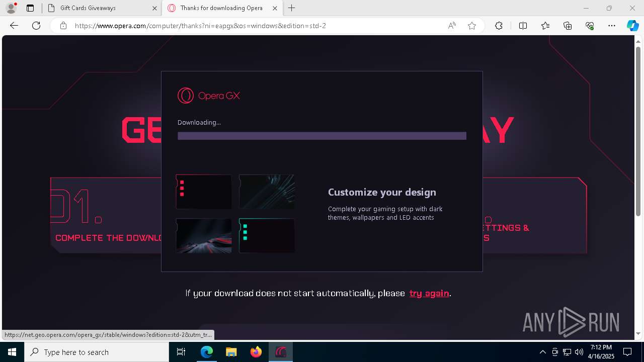This screenshot has width=644, height=362.
Task: Click the try again download link
Action: (x=429, y=293)
